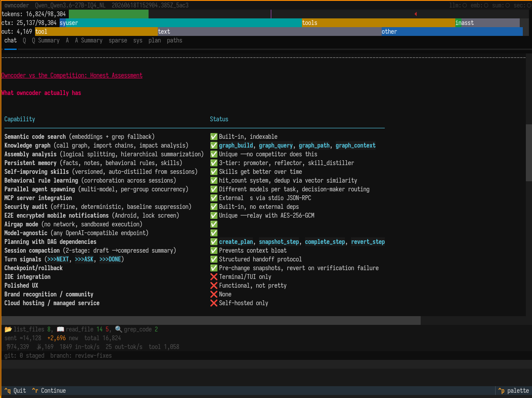Click the complete_step command
This screenshot has width=532, height=398.
click(x=325, y=242)
